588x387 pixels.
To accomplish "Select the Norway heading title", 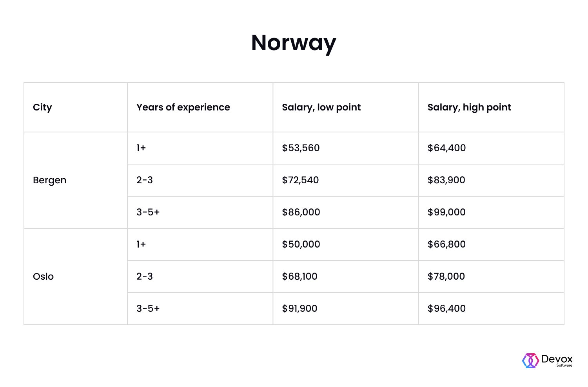I will [x=294, y=43].
